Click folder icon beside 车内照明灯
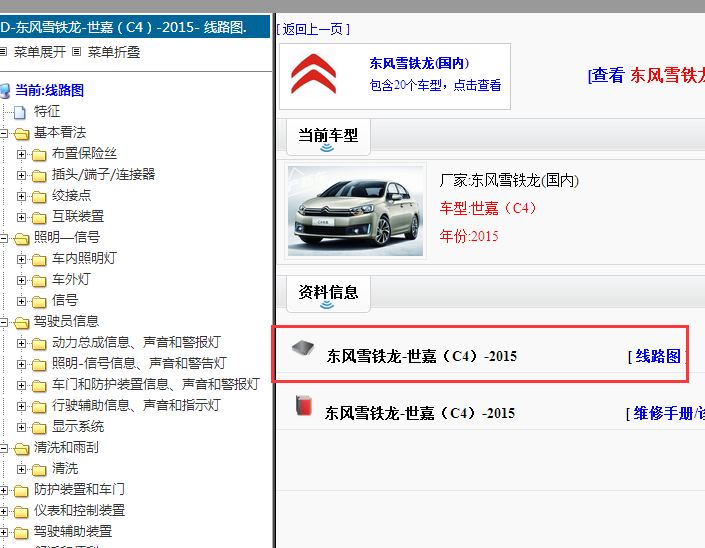 [x=39, y=259]
